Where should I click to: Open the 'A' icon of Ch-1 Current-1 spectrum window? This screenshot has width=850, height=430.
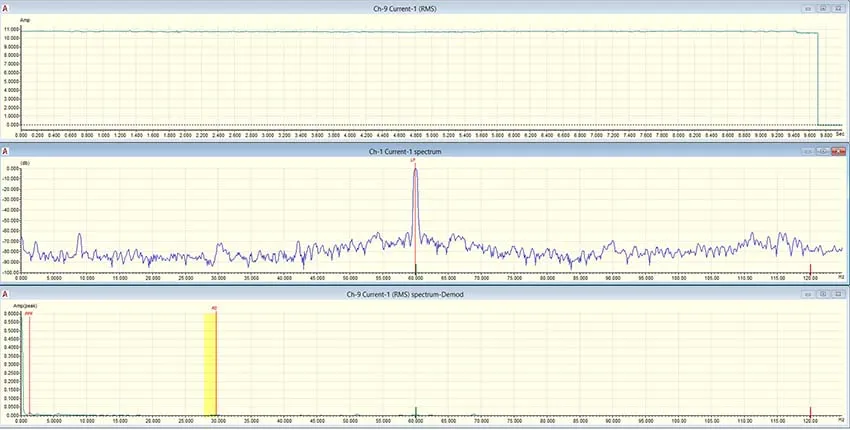point(5,151)
